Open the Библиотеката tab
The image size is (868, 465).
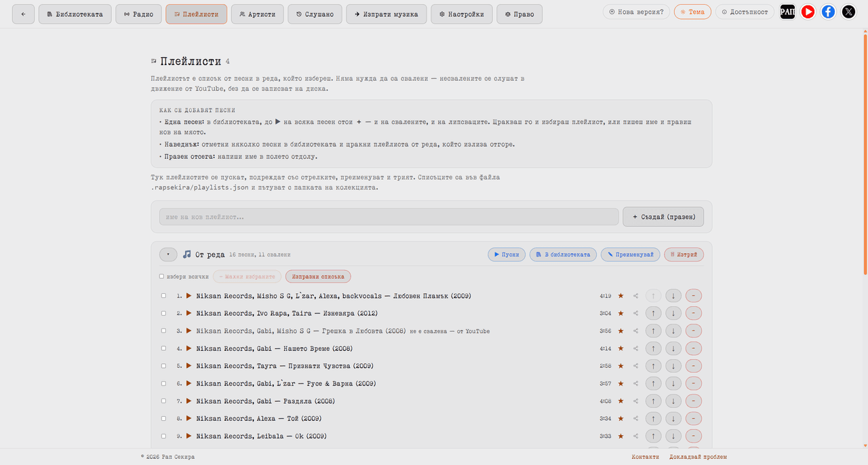[75, 14]
